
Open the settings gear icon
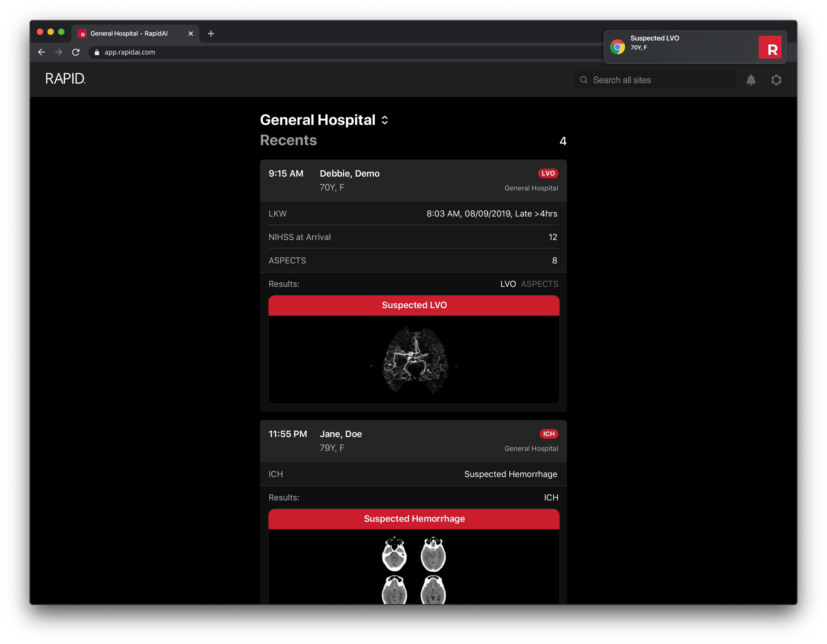click(x=776, y=80)
